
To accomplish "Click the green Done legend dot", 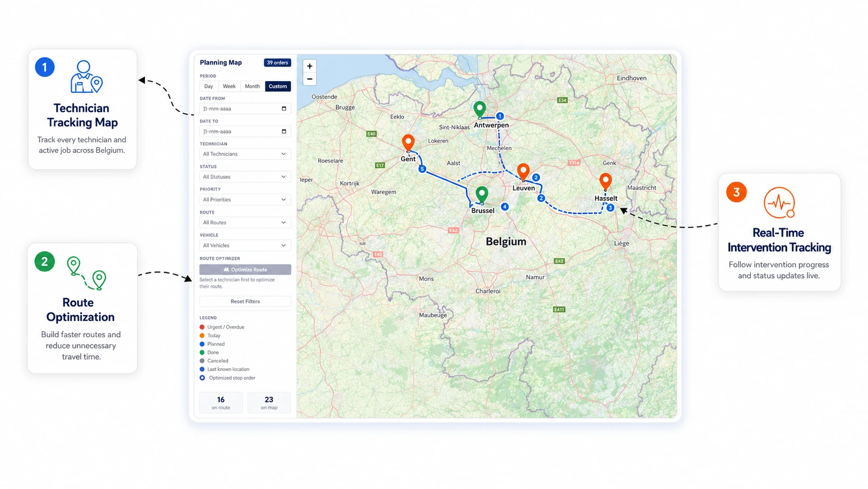I will 202,352.
